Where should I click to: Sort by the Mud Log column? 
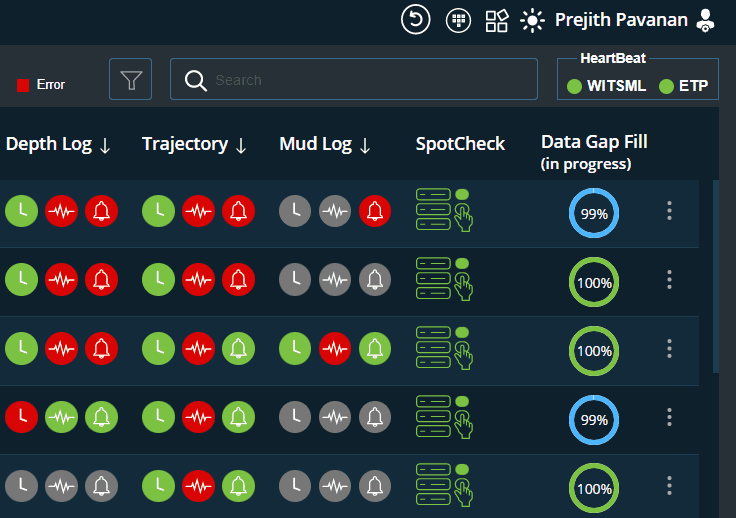coord(325,144)
